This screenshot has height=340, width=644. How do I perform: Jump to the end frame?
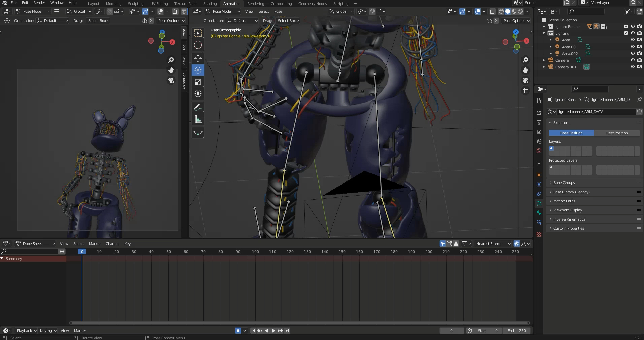coord(287,331)
